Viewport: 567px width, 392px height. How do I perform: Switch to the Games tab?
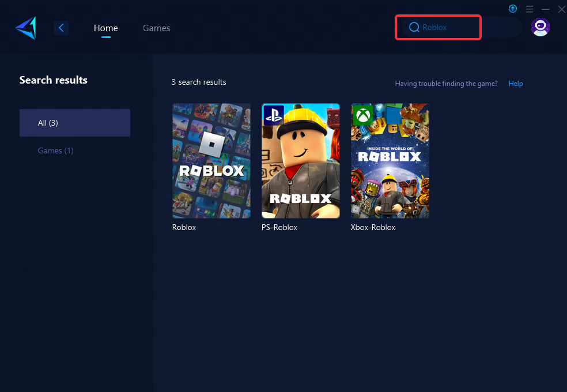tap(156, 28)
